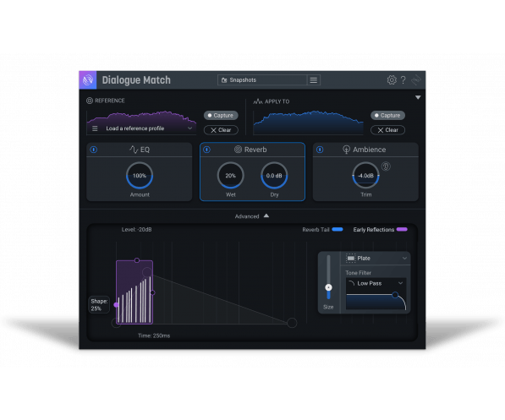This screenshot has height=420, width=505.
Task: Click the greyed arrow icon beside help
Action: pos(416,79)
